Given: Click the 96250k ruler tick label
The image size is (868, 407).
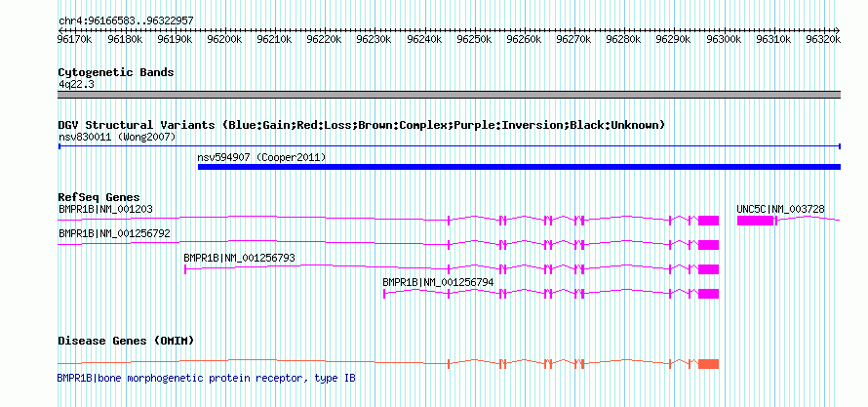Looking at the screenshot, I should tap(473, 39).
